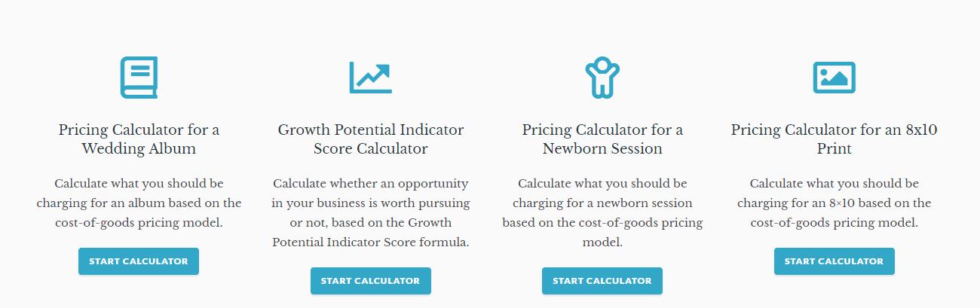Click the word 'Print' in the last heading
The height and width of the screenshot is (308, 980).
click(x=835, y=149)
